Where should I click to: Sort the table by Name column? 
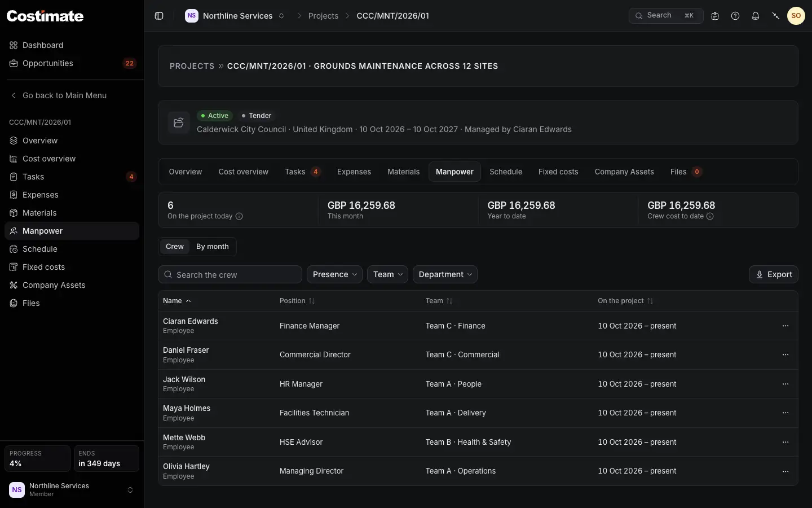coord(177,301)
